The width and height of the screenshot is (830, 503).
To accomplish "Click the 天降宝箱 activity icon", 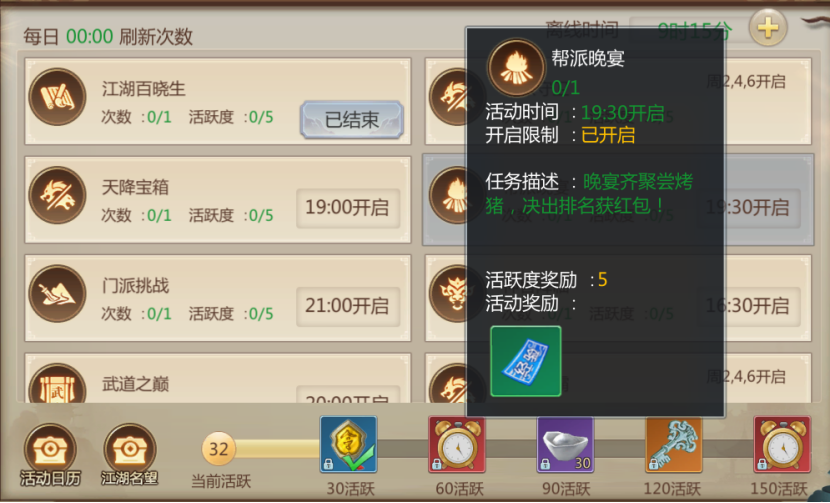I will coord(57,195).
